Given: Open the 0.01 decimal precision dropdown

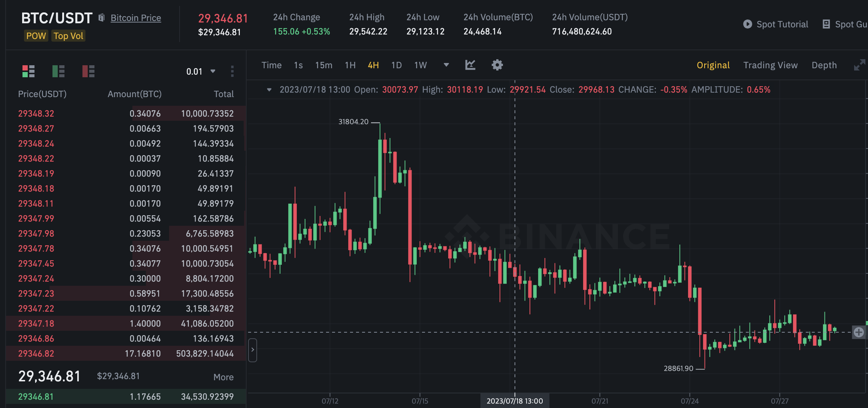Looking at the screenshot, I should click(201, 71).
